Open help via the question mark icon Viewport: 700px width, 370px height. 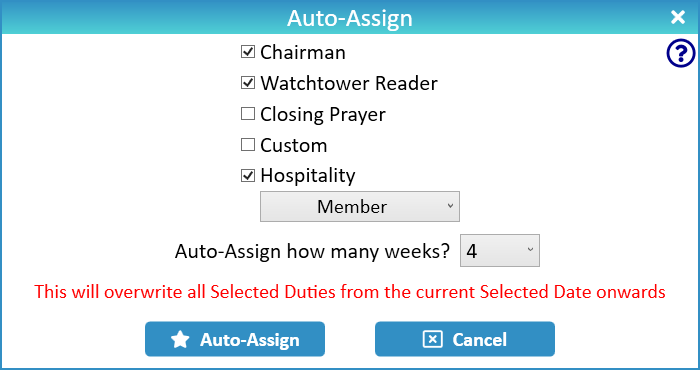pyautogui.click(x=681, y=54)
